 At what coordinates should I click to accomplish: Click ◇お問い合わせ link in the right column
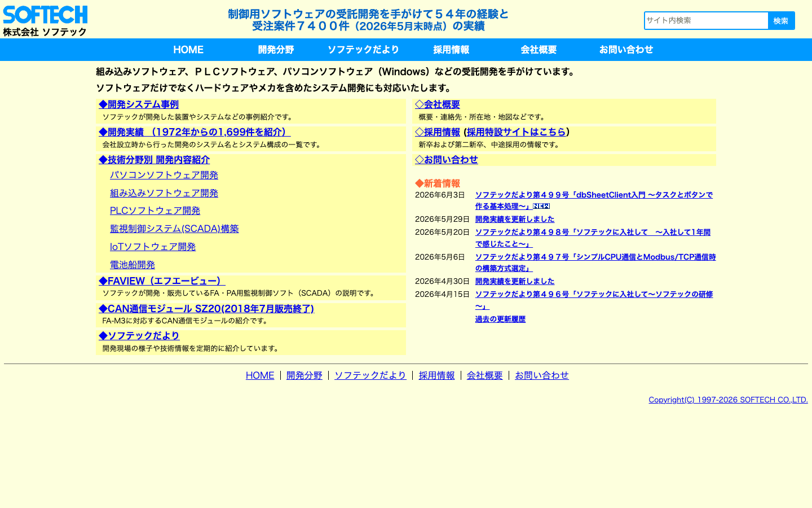pyautogui.click(x=447, y=160)
